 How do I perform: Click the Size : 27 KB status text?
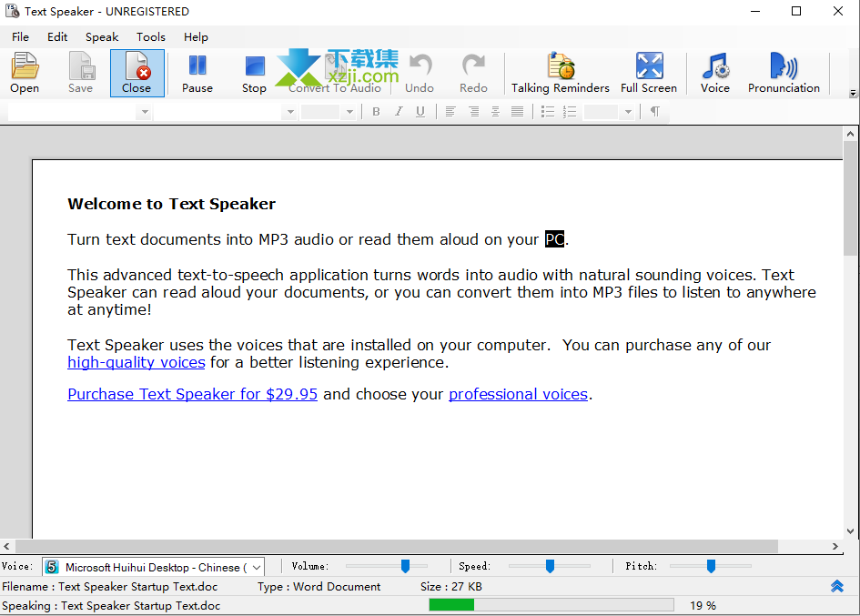(x=451, y=586)
